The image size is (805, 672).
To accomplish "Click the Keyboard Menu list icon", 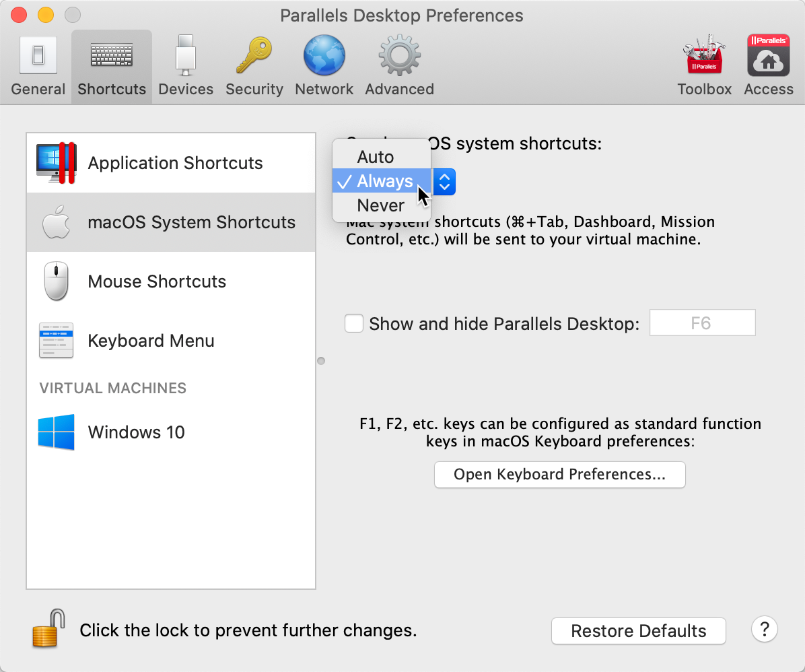I will pos(56,340).
